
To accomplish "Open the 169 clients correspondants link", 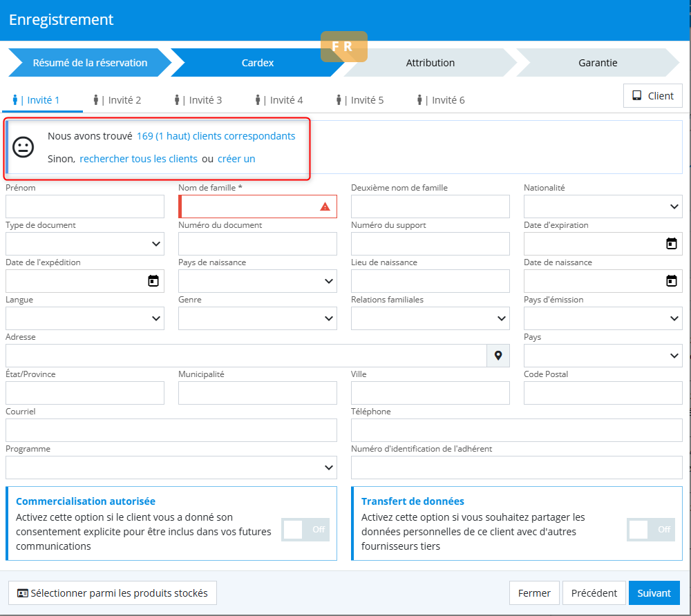I will [216, 136].
